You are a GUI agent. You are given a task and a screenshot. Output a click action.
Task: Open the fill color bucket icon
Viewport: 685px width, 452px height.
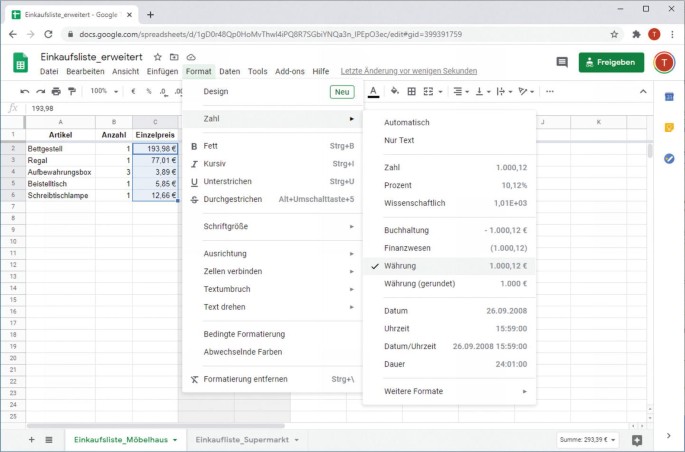point(394,91)
